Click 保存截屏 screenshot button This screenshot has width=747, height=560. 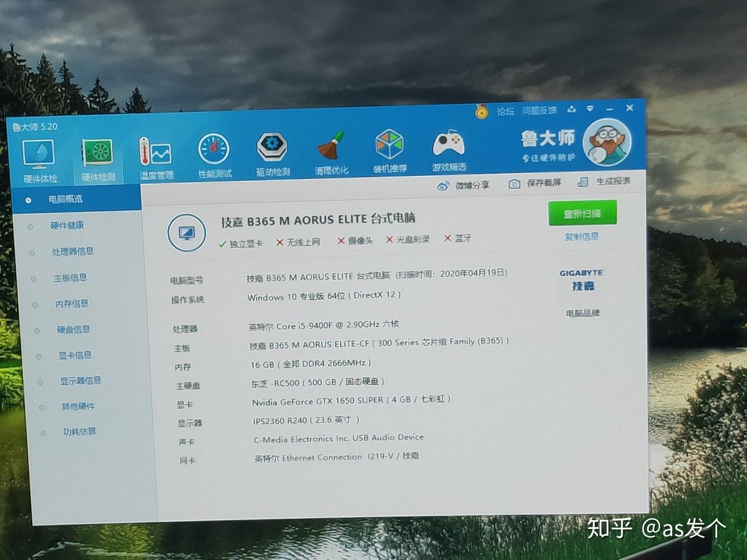(x=534, y=183)
